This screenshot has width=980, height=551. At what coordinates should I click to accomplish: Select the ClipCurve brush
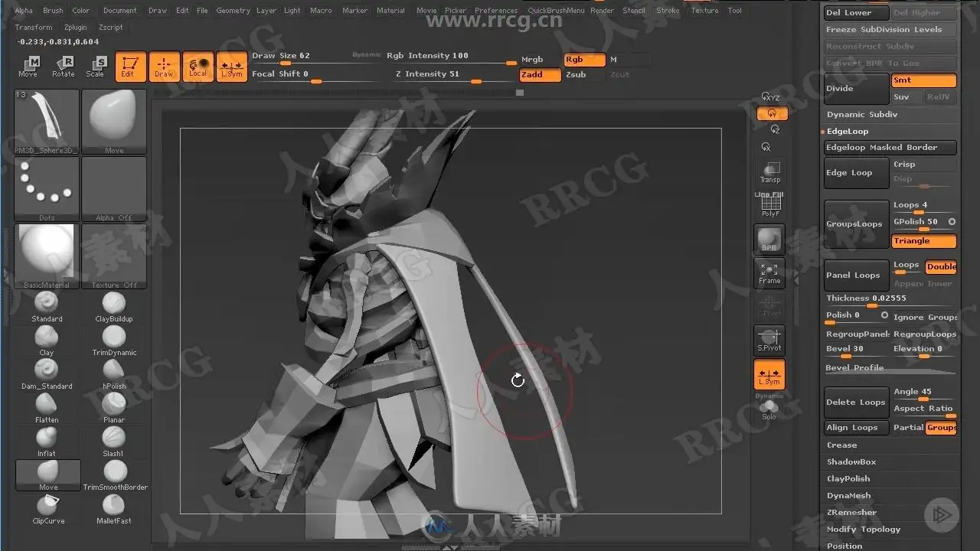[47, 508]
